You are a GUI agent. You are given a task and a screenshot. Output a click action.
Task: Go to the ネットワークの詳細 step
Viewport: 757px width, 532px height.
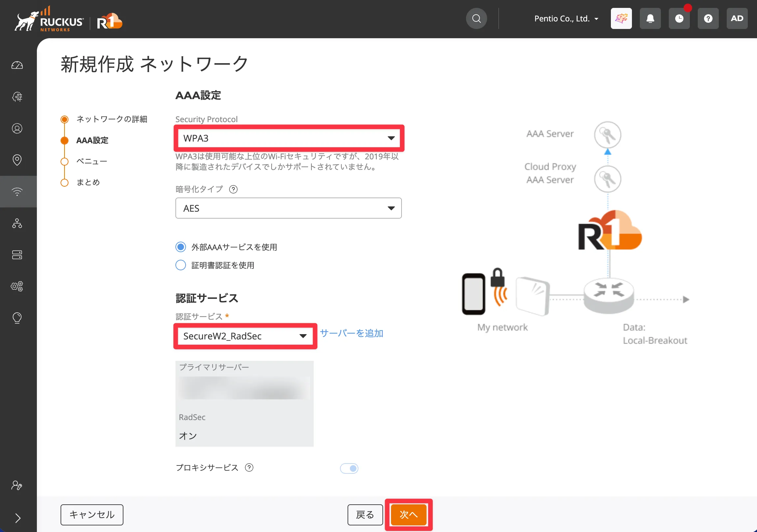click(x=112, y=119)
